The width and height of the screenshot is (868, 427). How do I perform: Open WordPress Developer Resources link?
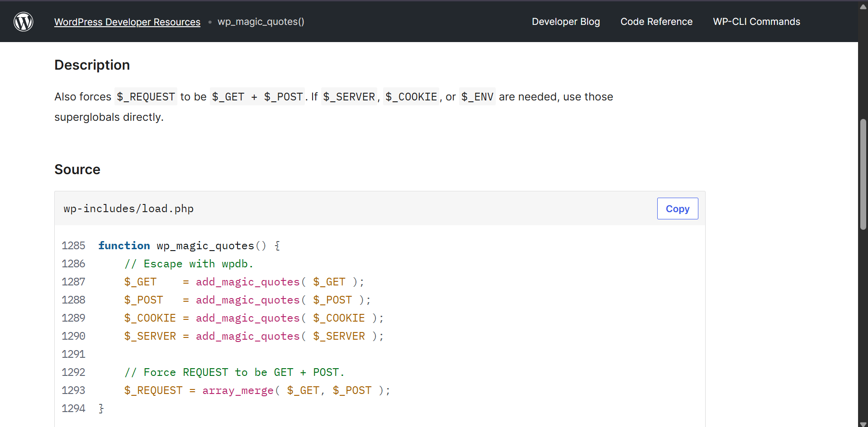pos(127,22)
